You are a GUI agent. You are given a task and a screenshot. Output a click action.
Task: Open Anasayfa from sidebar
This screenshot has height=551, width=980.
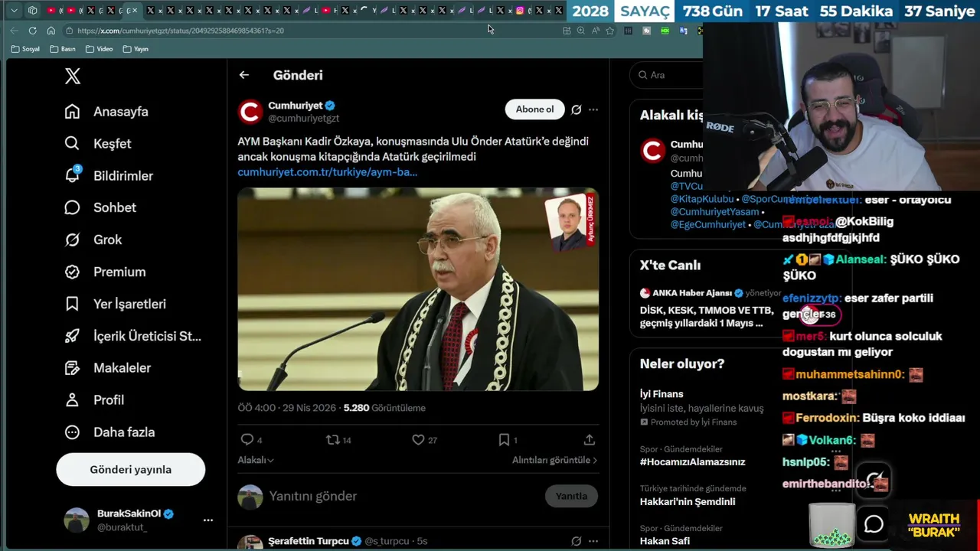pyautogui.click(x=107, y=112)
